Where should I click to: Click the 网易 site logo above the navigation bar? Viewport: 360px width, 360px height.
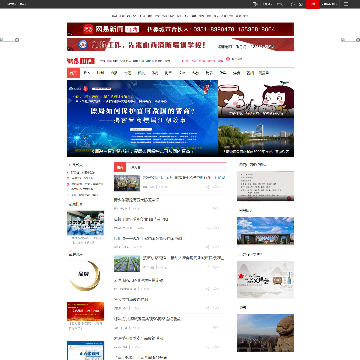click(81, 61)
